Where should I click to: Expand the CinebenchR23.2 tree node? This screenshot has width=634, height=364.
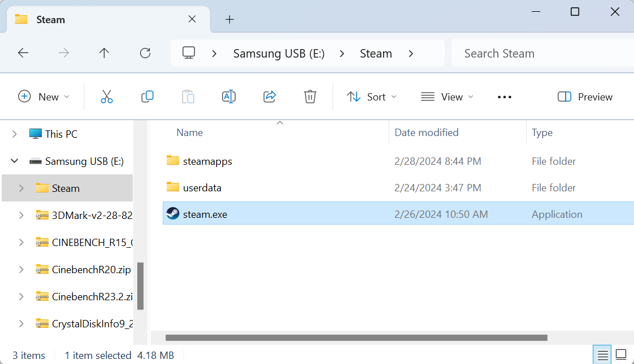[21, 296]
